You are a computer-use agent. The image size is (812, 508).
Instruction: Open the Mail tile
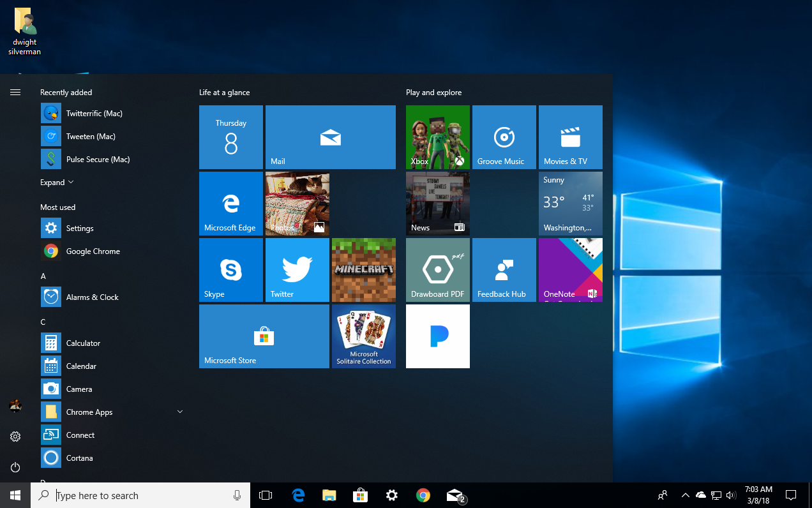331,137
